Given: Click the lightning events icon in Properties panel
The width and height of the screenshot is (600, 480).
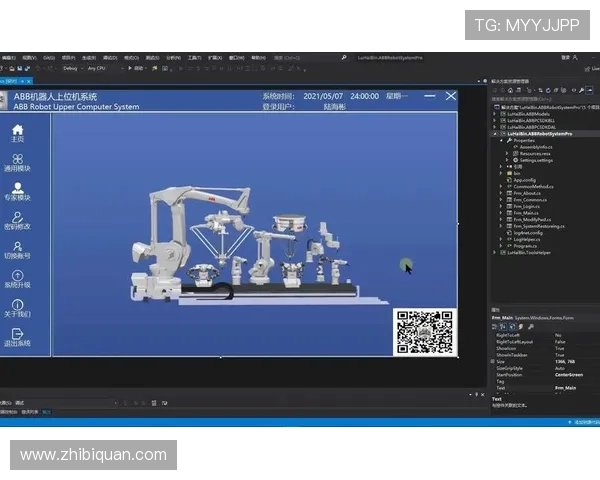Looking at the screenshot, I should [x=521, y=327].
